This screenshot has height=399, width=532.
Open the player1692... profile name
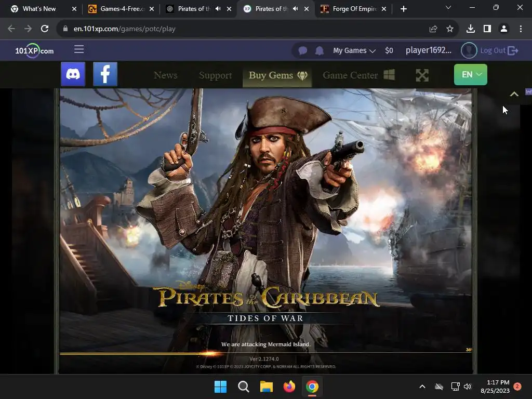[429, 50]
